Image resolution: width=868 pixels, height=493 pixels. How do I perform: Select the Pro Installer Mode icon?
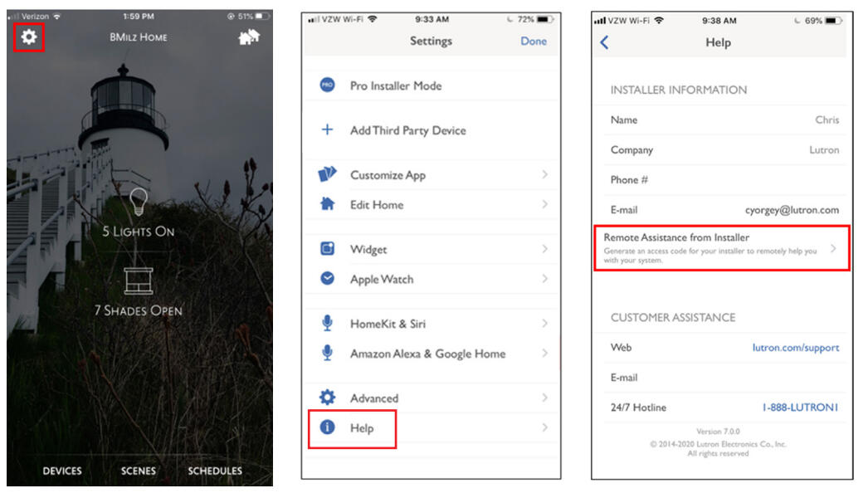pyautogui.click(x=327, y=85)
